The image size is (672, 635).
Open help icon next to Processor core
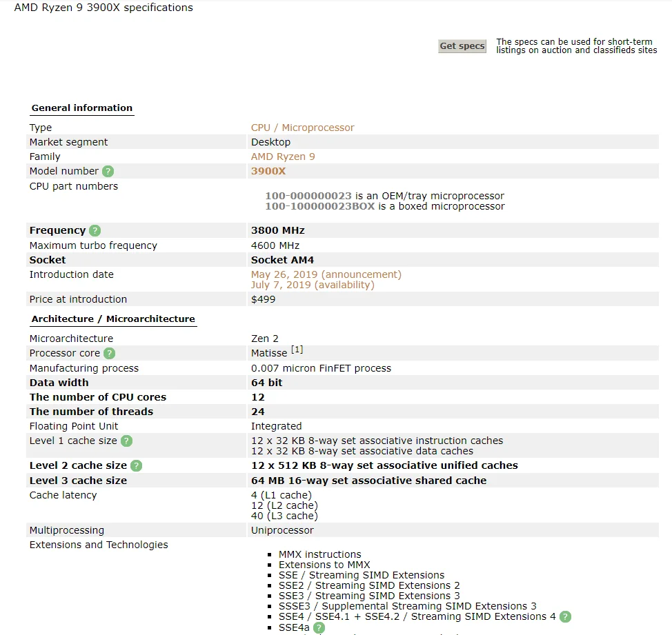coord(110,353)
